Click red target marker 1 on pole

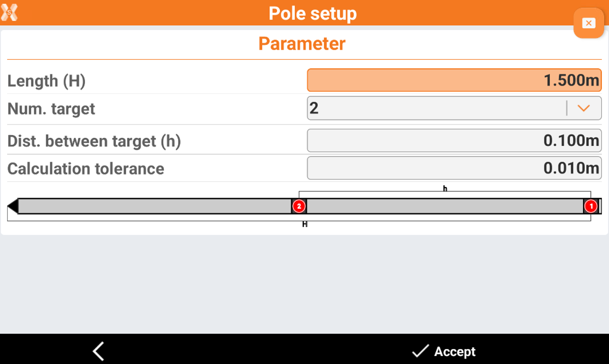coord(591,206)
